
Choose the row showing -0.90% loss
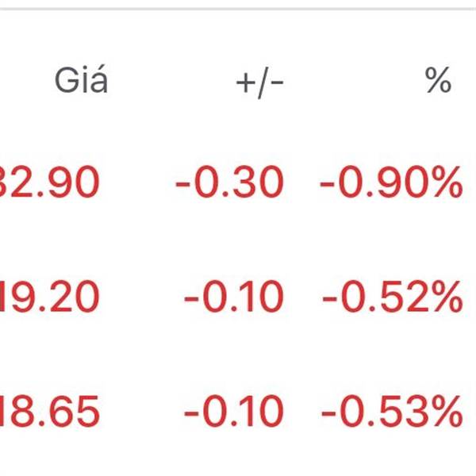238,182
